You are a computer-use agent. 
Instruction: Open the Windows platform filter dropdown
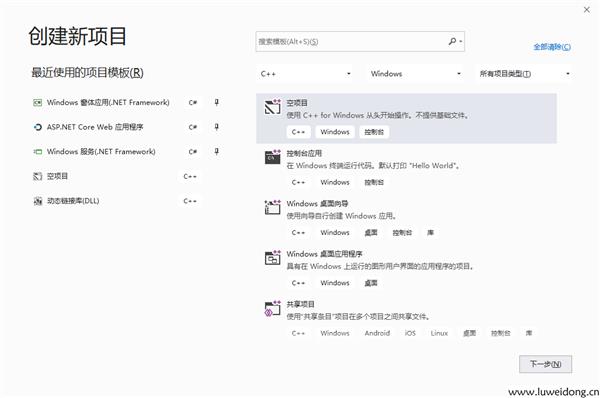coord(415,74)
